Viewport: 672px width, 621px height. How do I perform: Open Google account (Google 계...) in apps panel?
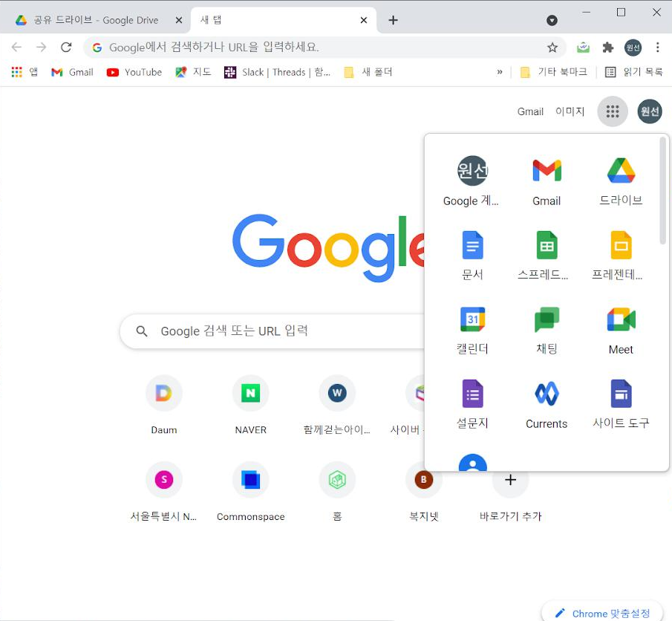pos(472,182)
